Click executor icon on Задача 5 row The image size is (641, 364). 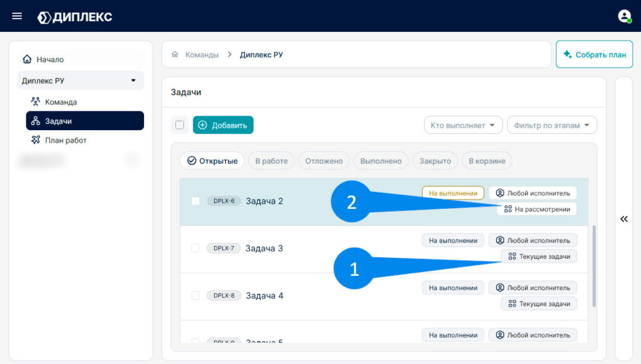[500, 335]
